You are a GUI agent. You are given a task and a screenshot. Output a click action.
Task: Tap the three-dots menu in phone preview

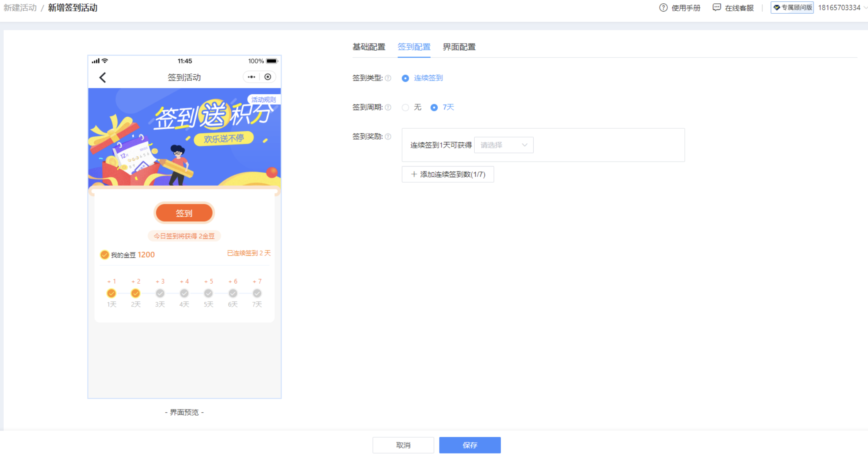(x=251, y=77)
